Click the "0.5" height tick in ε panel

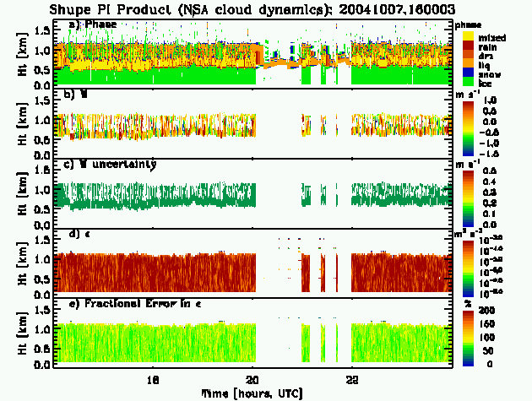43,280
